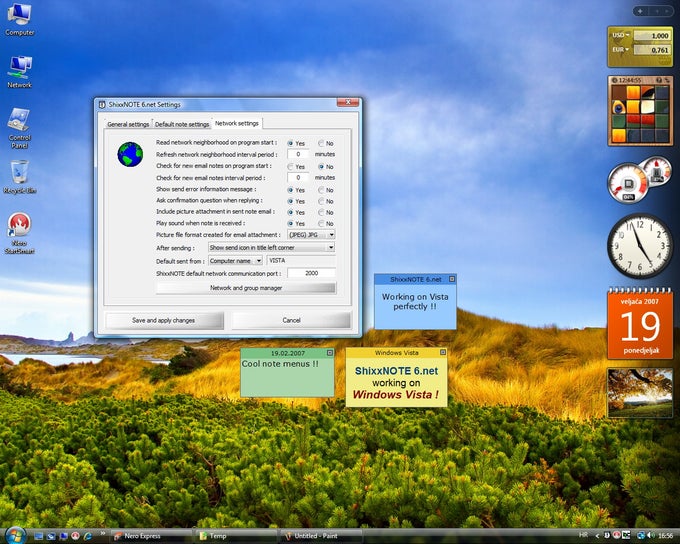Image resolution: width=680 pixels, height=544 pixels.
Task: Click the calendar gadget showing 19
Action: point(640,324)
